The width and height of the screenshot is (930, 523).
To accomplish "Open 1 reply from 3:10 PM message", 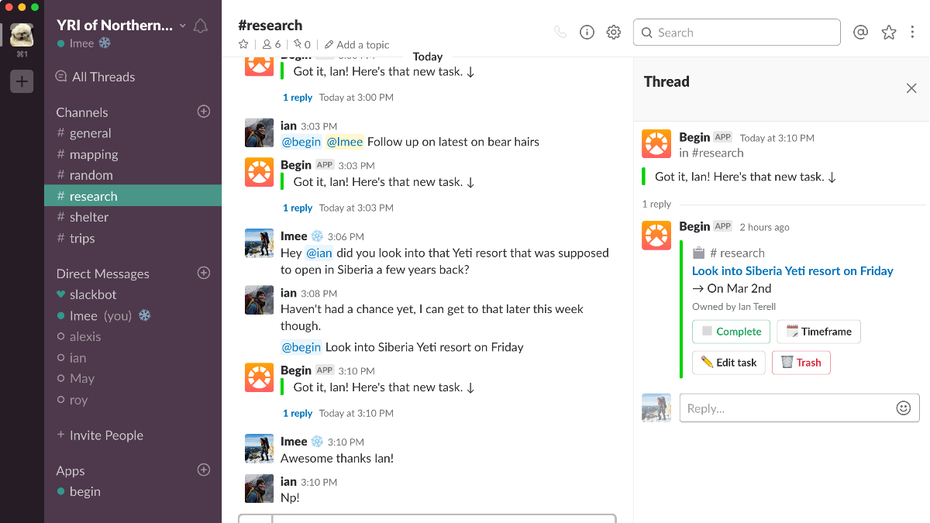I will [x=297, y=413].
